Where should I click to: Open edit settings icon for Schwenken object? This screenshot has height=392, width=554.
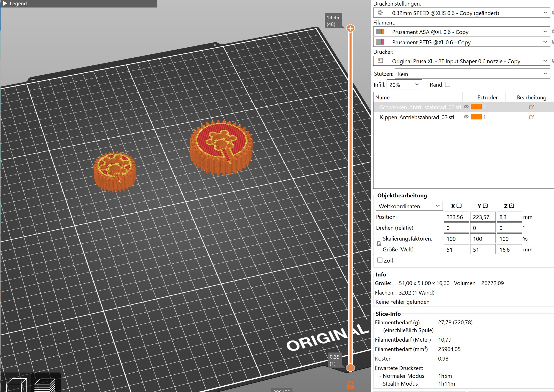click(531, 107)
